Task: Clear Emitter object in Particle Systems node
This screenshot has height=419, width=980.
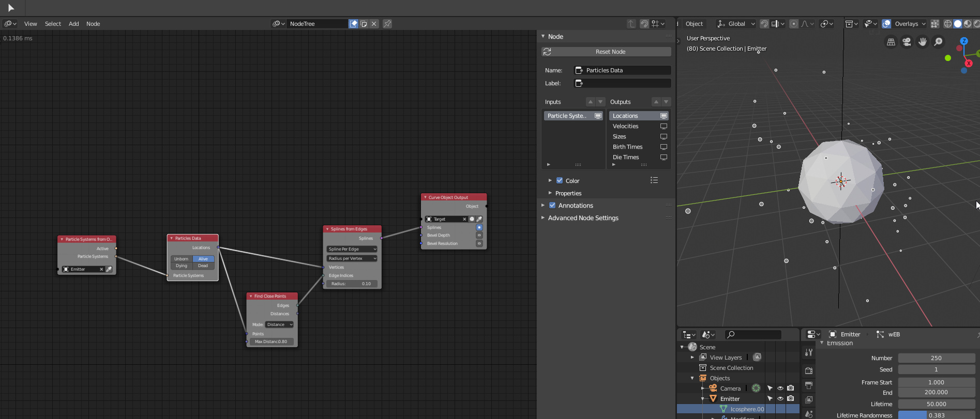Action: click(x=101, y=269)
